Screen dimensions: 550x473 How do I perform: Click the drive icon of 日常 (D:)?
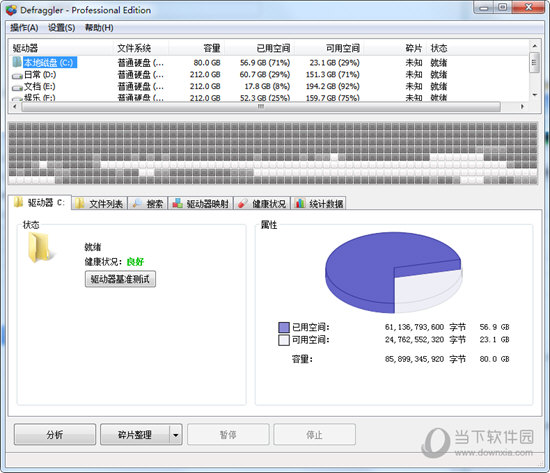coord(17,75)
